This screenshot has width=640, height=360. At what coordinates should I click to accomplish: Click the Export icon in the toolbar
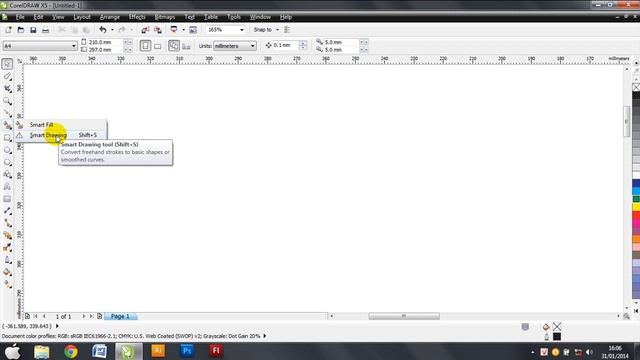tap(158, 30)
